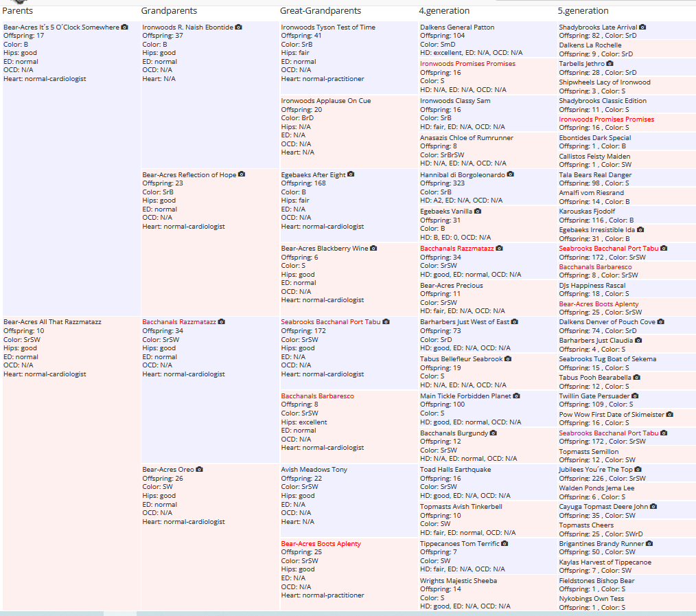The height and width of the screenshot is (616, 696).
Task: Open camera icon next to Bear-Acres Blackberry Wine
Action: tap(373, 249)
